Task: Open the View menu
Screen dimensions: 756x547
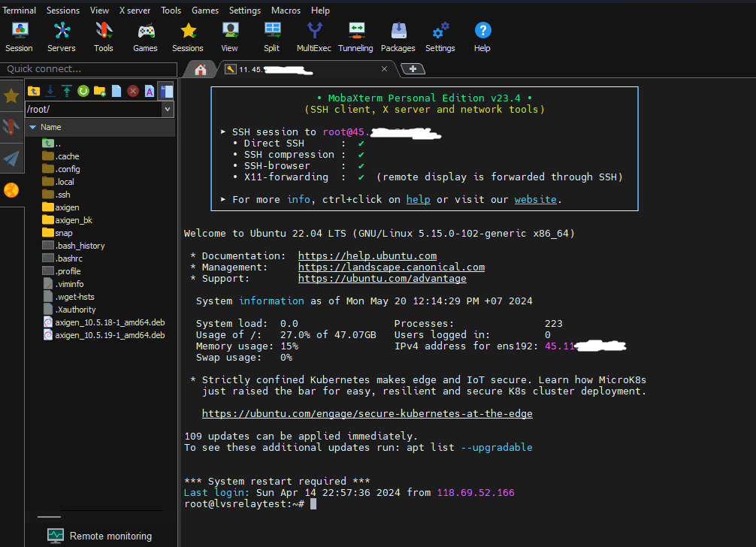Action: click(99, 10)
